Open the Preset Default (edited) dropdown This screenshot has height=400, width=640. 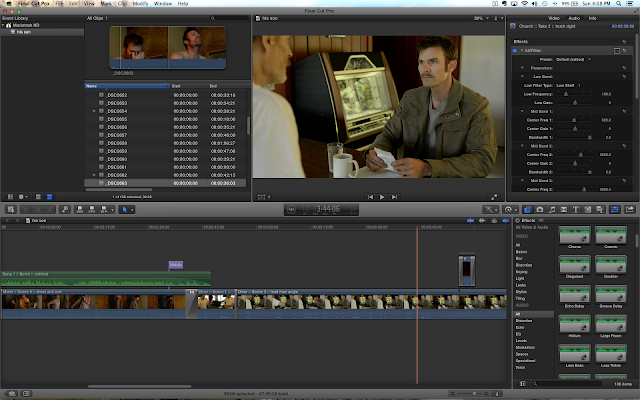(573, 59)
